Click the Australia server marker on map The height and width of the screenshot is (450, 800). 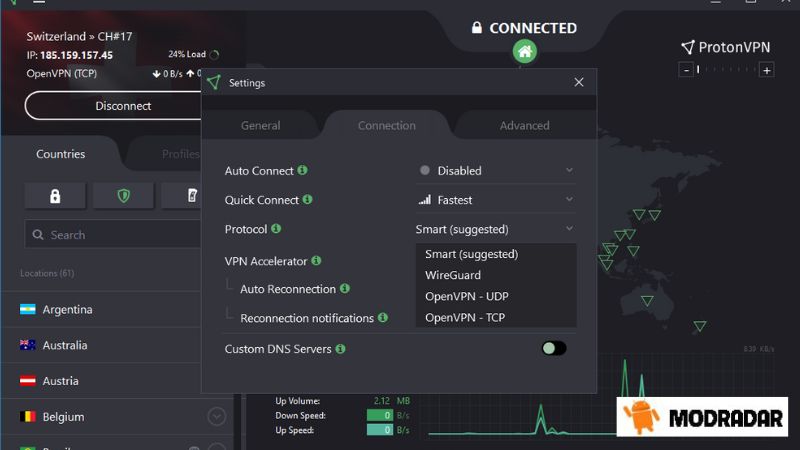tap(647, 301)
